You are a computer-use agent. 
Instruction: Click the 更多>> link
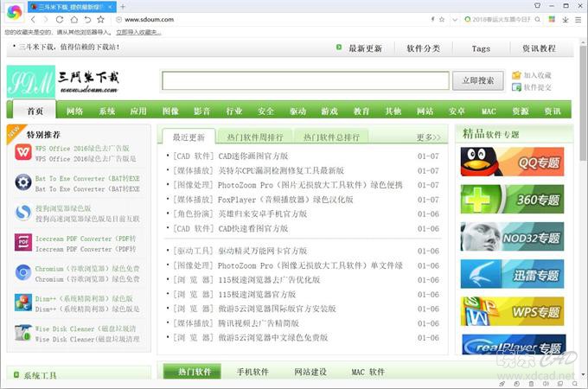(428, 137)
